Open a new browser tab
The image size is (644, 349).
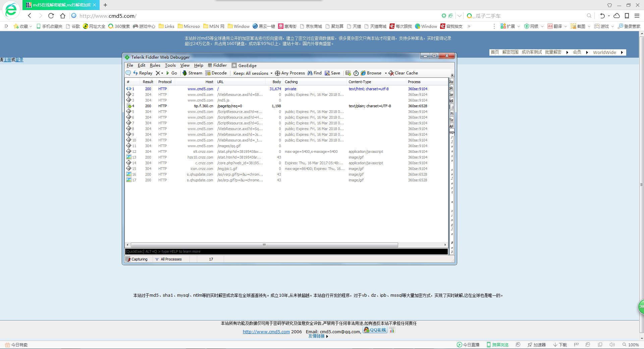coord(105,5)
